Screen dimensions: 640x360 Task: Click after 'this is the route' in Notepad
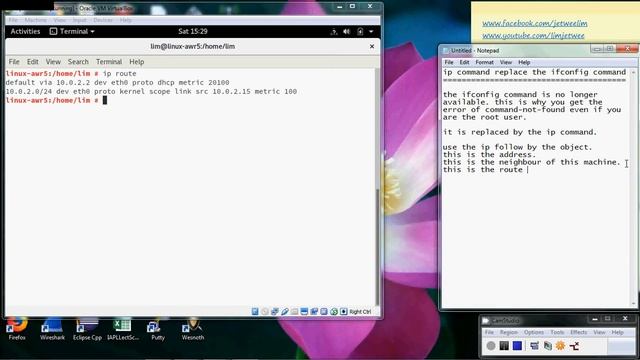(x=527, y=170)
